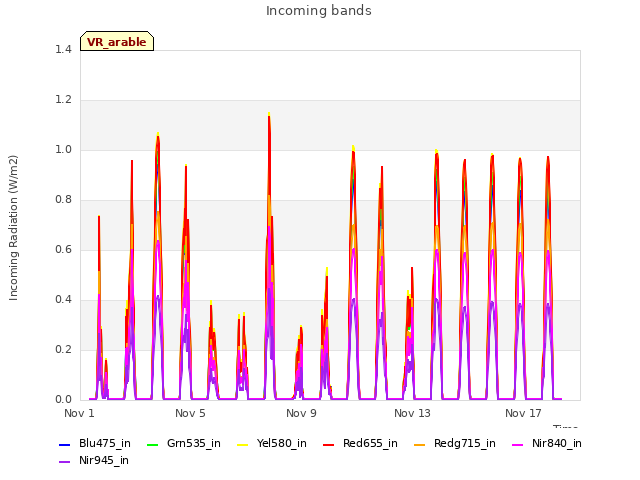This screenshot has height=480, width=640.
Task: Click the Yel580_in legend label
Action: click(282, 444)
